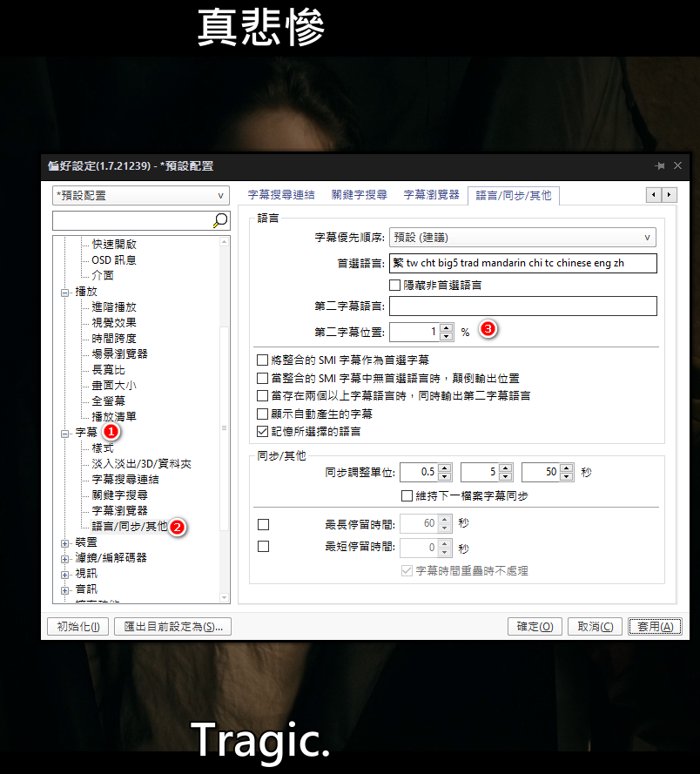Image resolution: width=700 pixels, height=774 pixels.
Task: Click the magnifier search icon in the settings sidebar
Action: (x=220, y=221)
